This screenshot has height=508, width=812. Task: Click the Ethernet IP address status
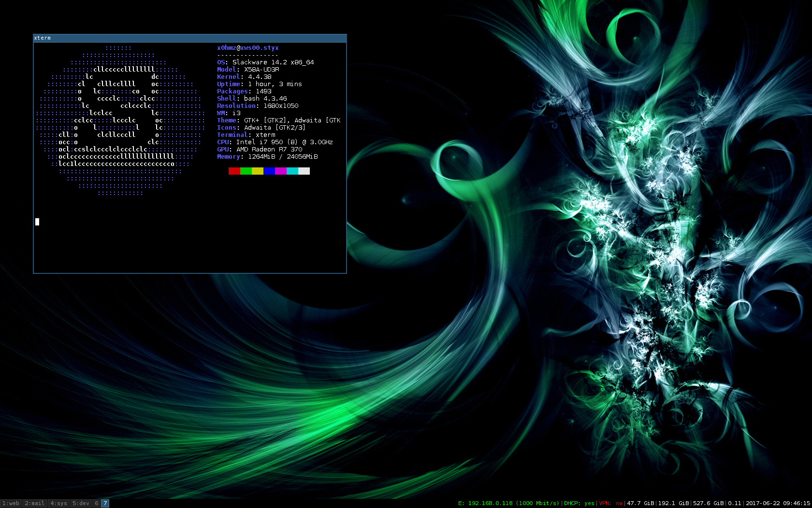508,503
